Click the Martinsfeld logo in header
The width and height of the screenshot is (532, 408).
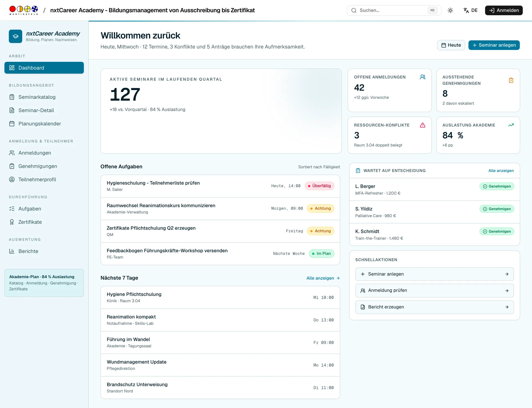click(x=24, y=10)
